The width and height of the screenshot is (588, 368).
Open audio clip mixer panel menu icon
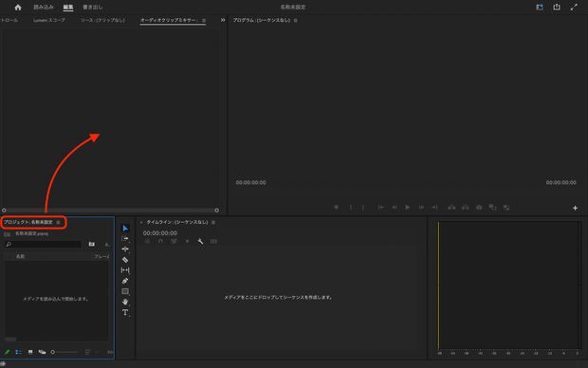(x=204, y=20)
